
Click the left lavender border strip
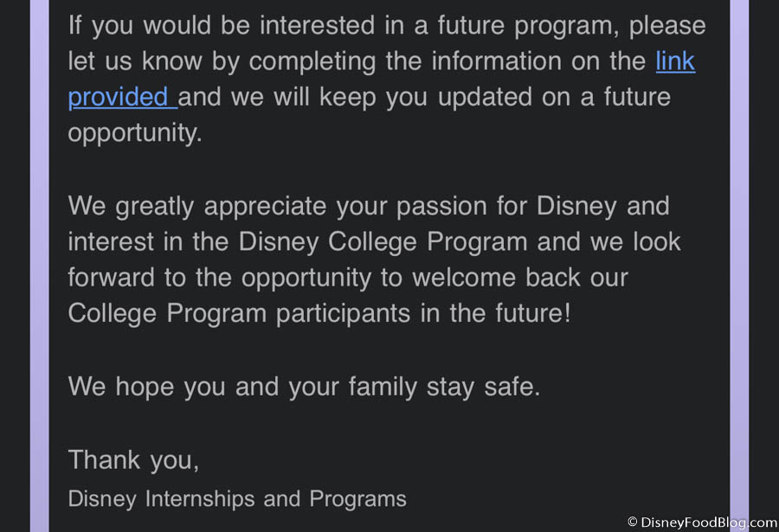[39, 260]
